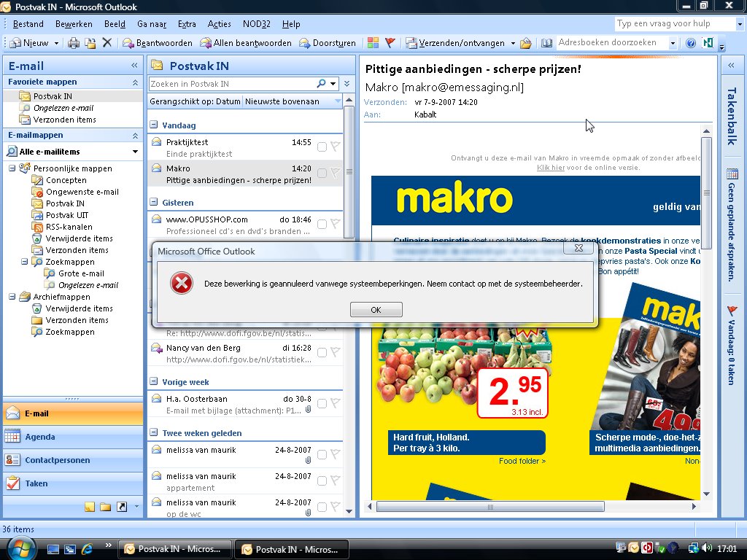Image resolution: width=747 pixels, height=560 pixels.
Task: Click the Print icon in the toolbar
Action: point(74,43)
